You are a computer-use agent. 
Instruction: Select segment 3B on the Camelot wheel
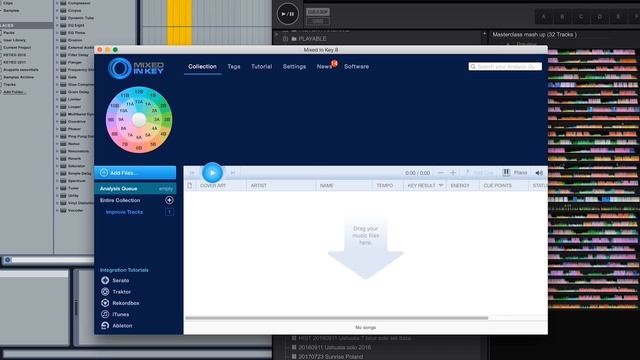pyautogui.click(x=167, y=120)
